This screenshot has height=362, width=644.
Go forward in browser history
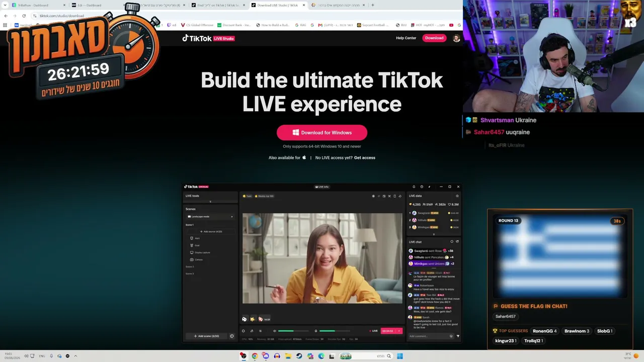(x=15, y=16)
